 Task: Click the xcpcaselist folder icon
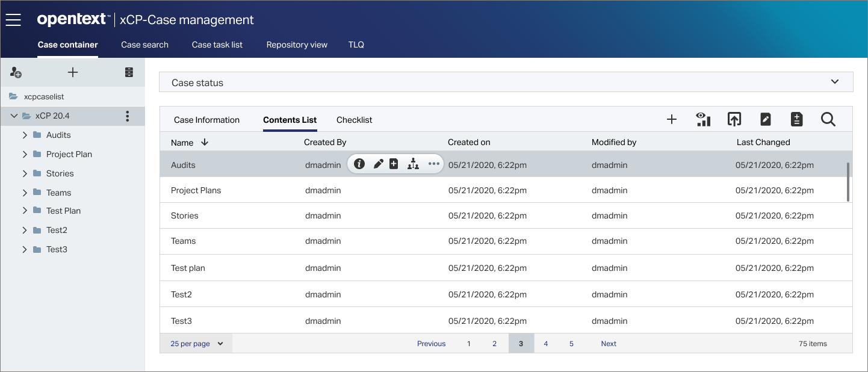(13, 96)
